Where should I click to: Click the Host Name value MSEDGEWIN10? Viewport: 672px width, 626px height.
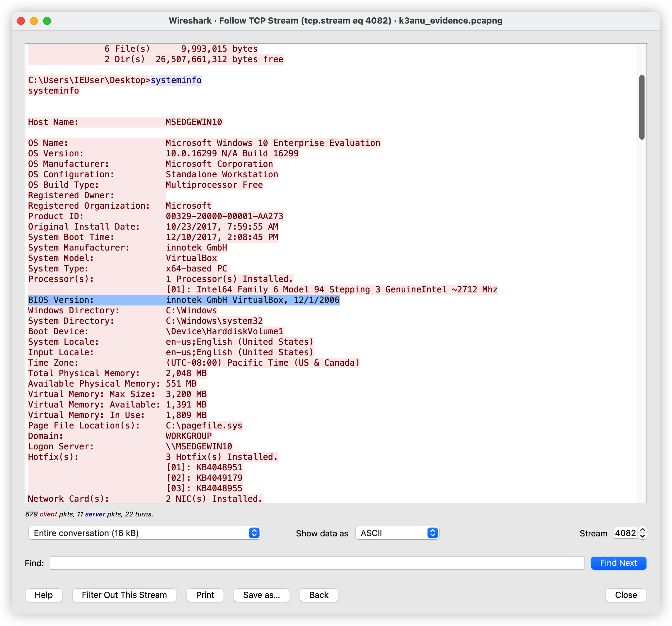(x=194, y=122)
